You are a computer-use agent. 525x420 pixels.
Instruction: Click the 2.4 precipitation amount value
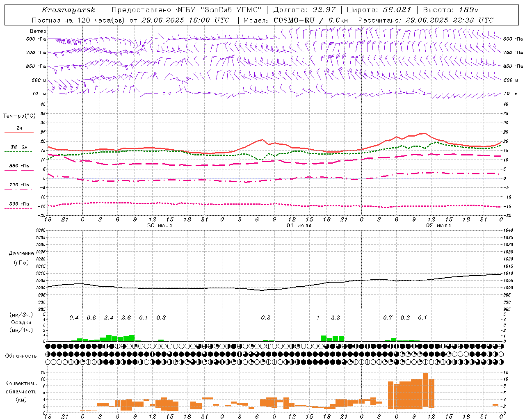click(x=109, y=317)
